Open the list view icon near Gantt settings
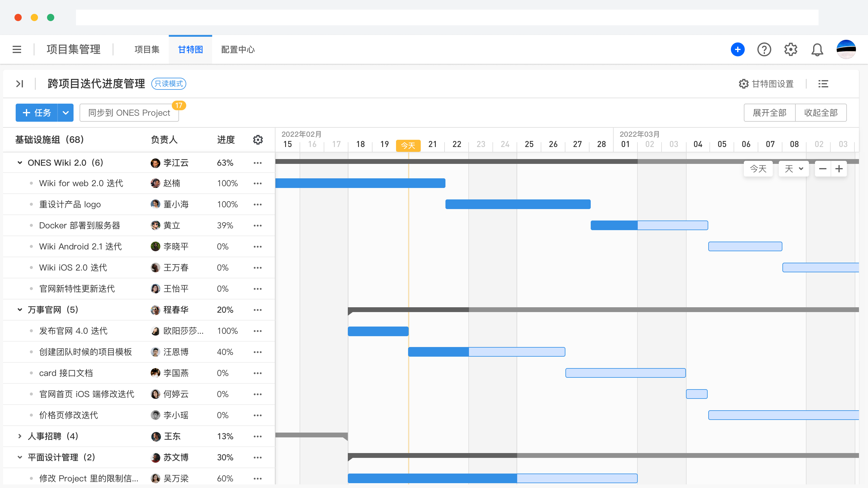This screenshot has width=868, height=488. point(823,84)
